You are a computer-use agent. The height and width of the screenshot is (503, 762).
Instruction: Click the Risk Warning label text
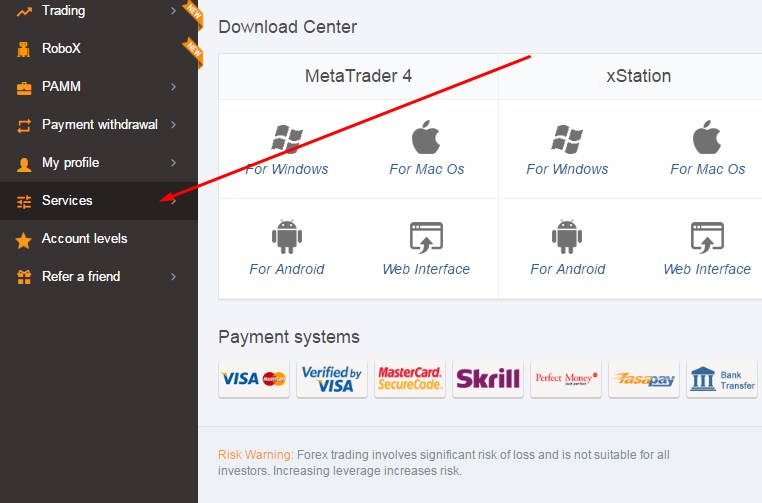coord(256,455)
